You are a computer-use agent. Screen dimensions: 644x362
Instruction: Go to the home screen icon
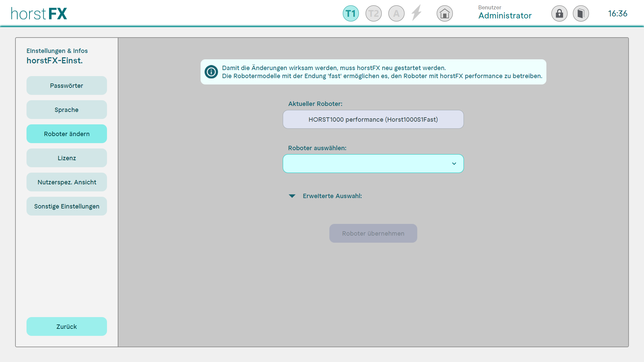[444, 14]
